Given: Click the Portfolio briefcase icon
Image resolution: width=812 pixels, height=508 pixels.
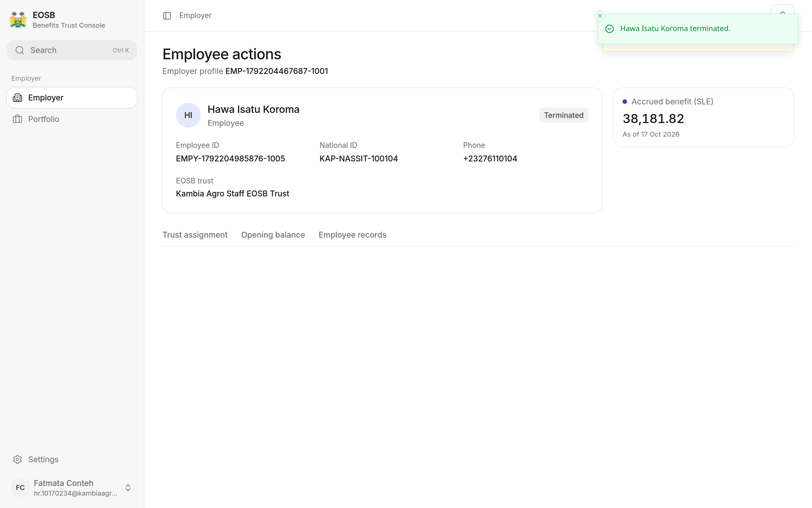Looking at the screenshot, I should click(x=17, y=119).
